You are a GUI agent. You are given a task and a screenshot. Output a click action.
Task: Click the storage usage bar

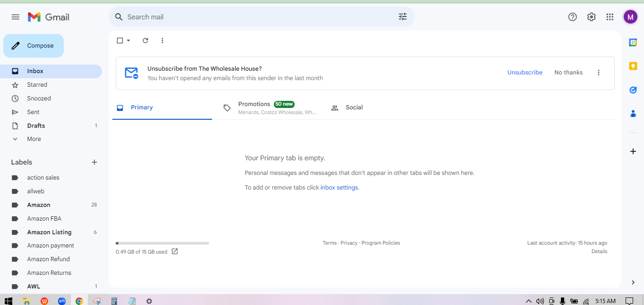point(162,243)
